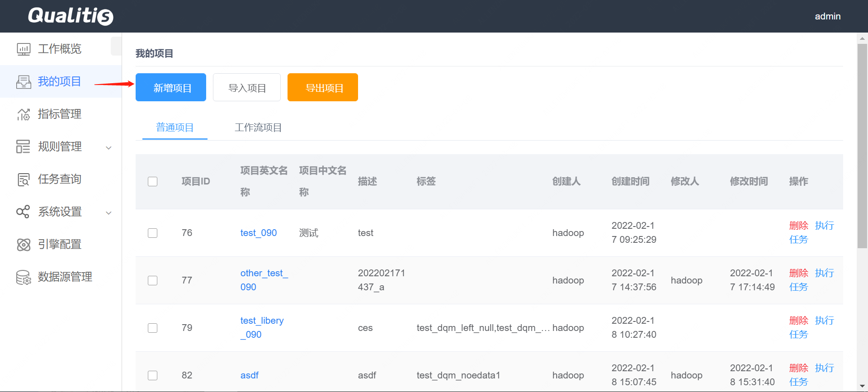This screenshot has width=868, height=392.
Task: Click the 指标管理 chart icon
Action: point(24,114)
